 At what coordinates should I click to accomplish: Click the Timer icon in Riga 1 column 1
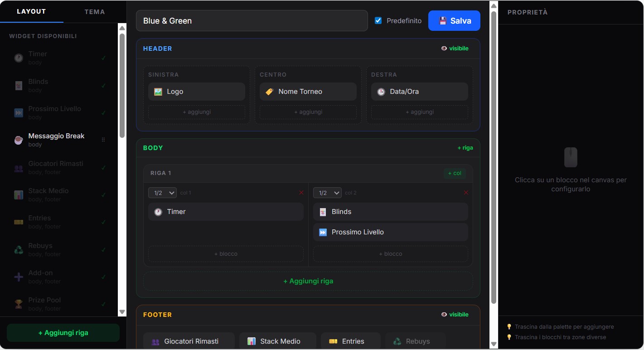(x=158, y=212)
